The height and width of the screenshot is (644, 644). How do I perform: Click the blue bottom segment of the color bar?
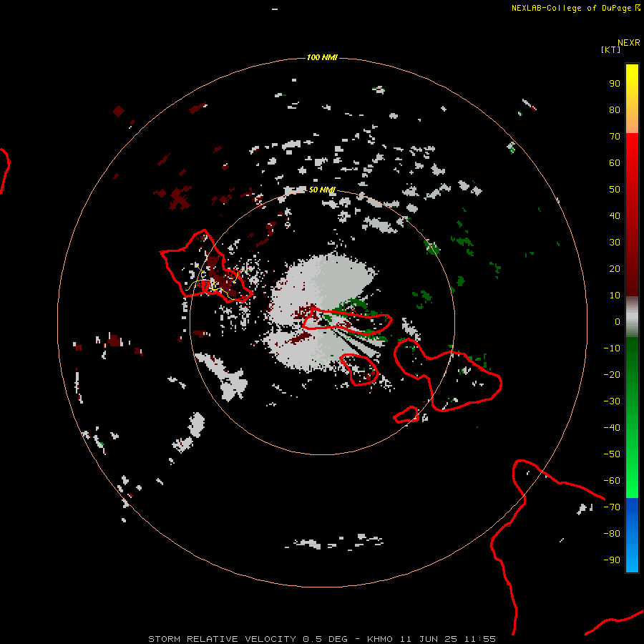click(x=632, y=535)
